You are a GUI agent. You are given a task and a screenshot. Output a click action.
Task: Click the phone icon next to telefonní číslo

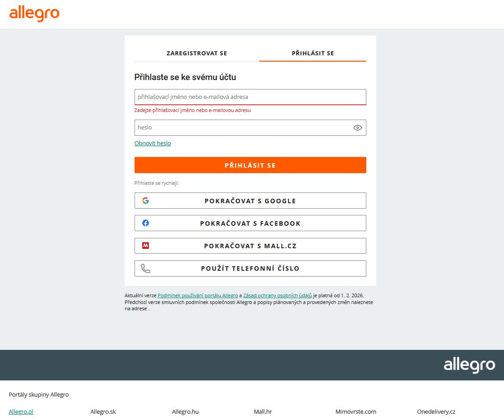point(146,268)
